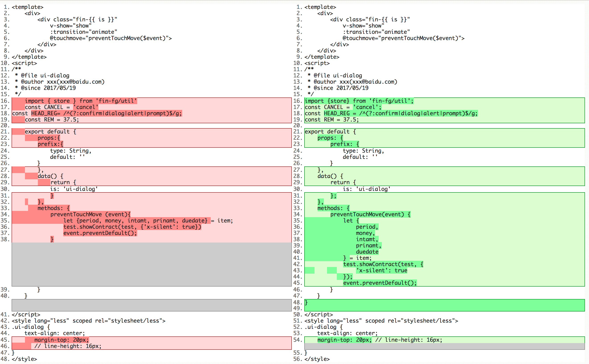The width and height of the screenshot is (589, 364).
Task: Click the red import store line on left
Action: click(81, 101)
